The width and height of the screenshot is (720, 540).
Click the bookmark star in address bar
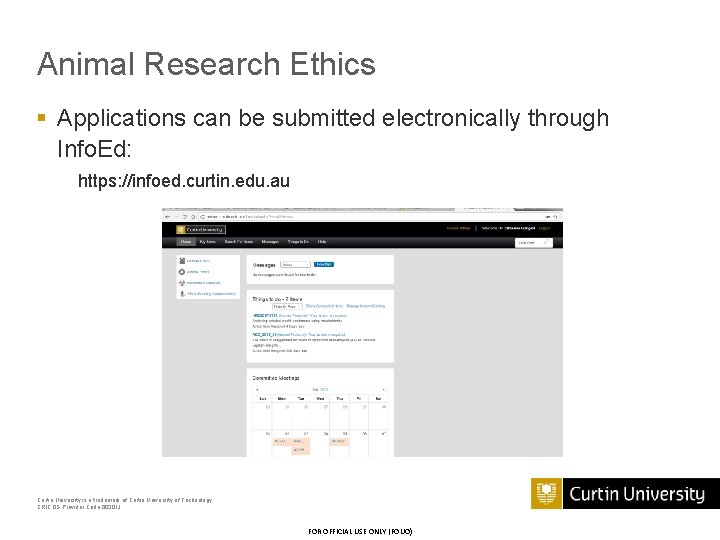click(555, 217)
